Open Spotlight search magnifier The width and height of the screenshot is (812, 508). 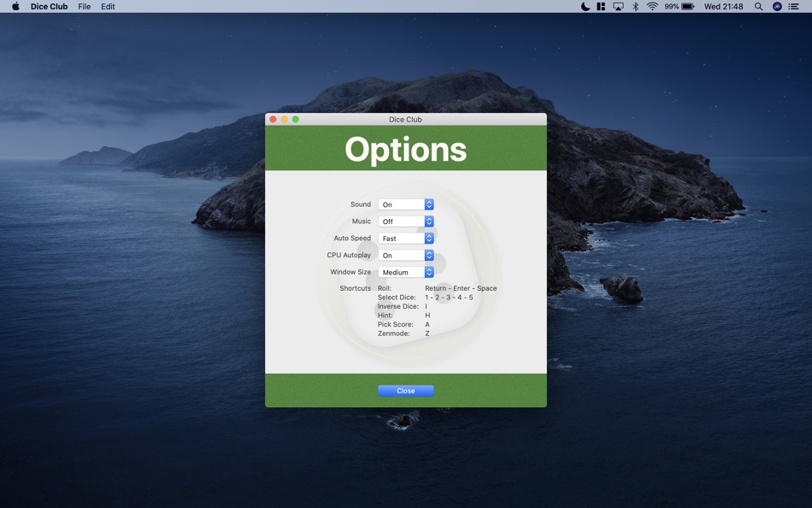[758, 6]
